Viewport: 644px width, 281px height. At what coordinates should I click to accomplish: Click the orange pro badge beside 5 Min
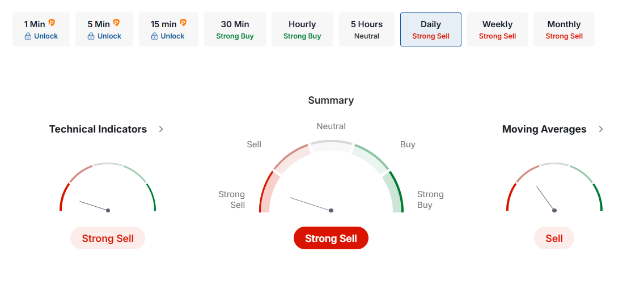[x=116, y=23]
